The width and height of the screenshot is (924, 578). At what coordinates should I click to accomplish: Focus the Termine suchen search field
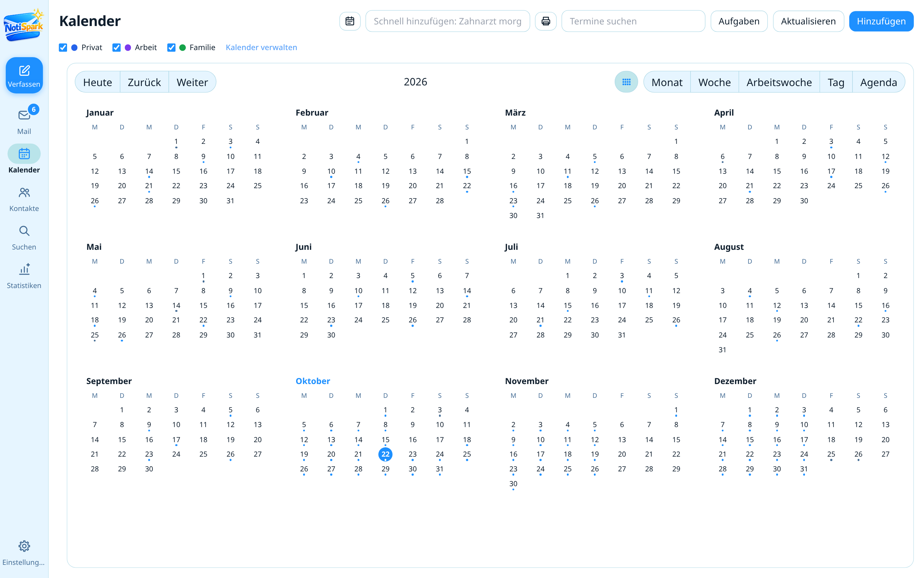(633, 21)
